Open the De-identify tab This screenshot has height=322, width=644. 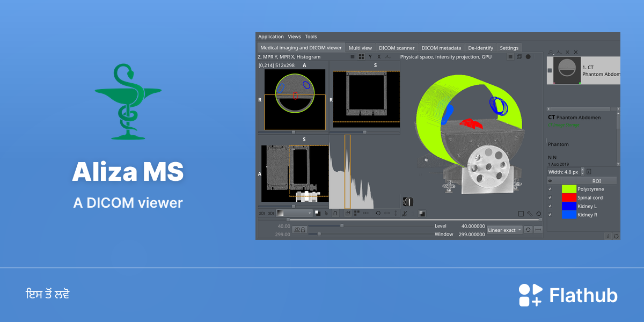(480, 48)
